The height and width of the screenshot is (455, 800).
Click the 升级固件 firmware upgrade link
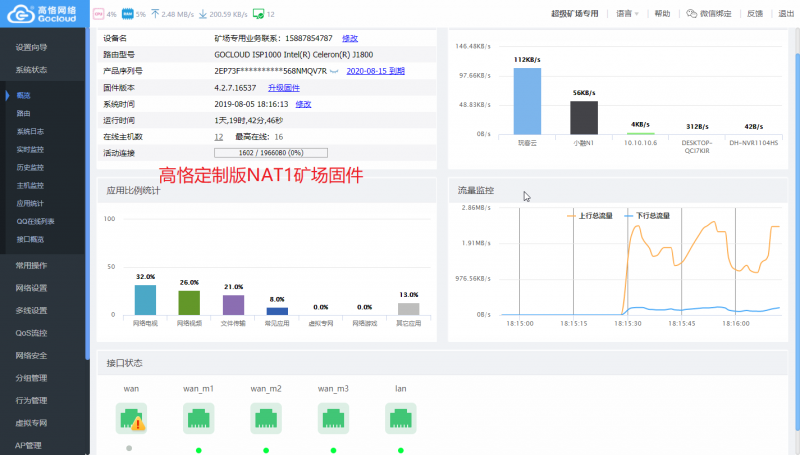click(x=284, y=88)
